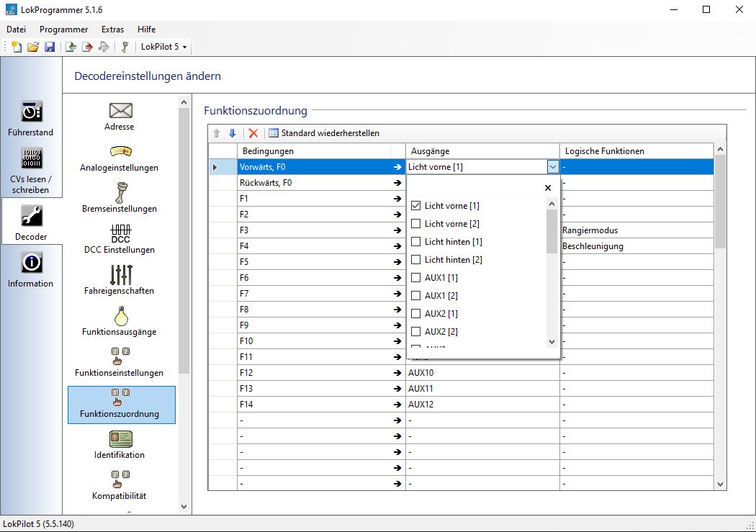Click the output checklist scrollbar thumb
Viewport: 756px width, 532px height.
point(552,232)
